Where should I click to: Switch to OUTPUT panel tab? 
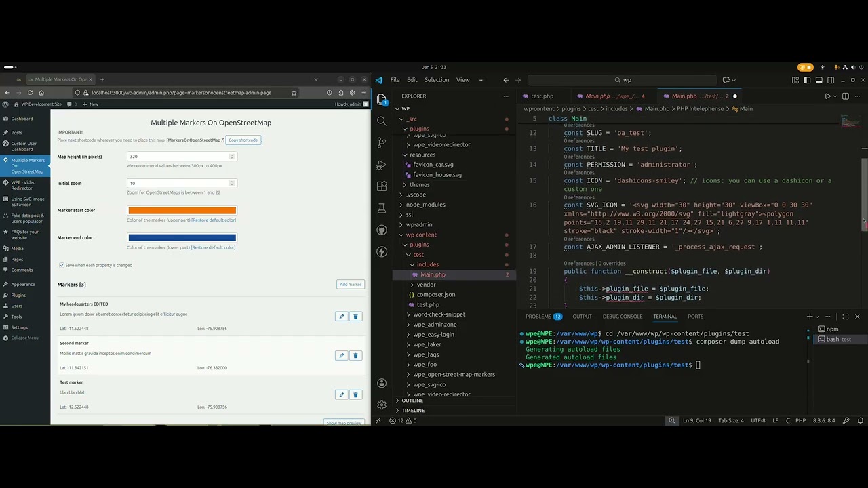click(582, 317)
